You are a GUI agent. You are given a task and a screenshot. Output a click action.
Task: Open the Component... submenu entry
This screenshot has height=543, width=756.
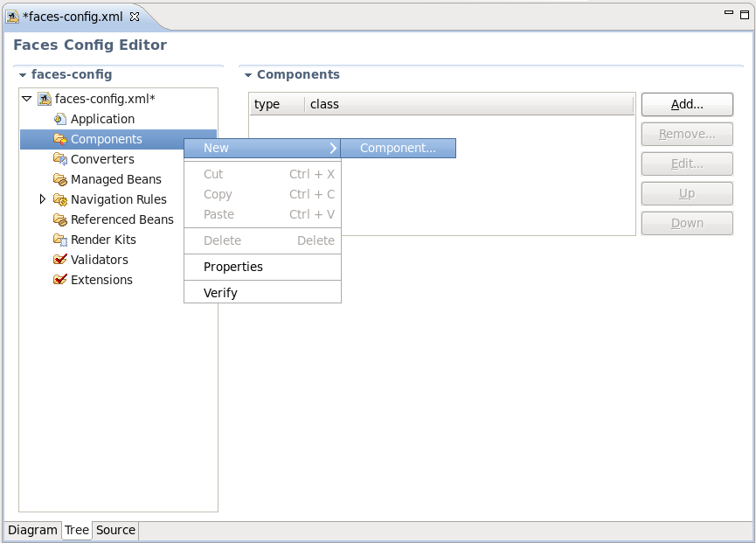[398, 148]
